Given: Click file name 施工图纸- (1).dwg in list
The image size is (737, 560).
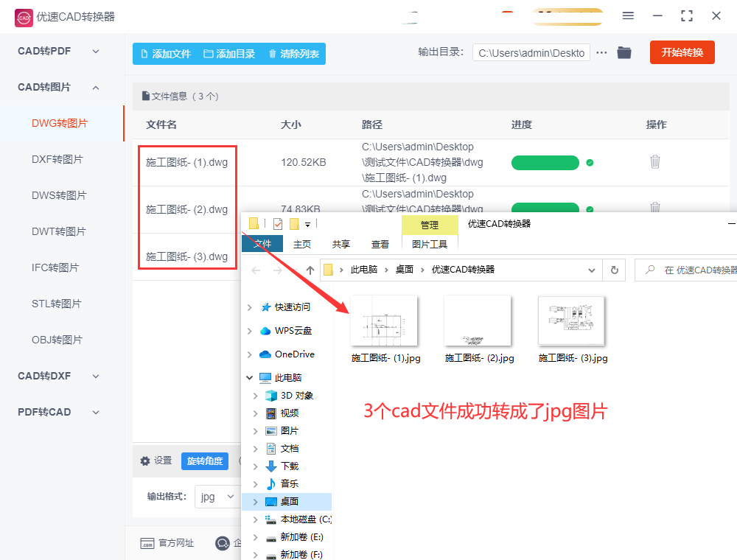Looking at the screenshot, I should click(186, 163).
